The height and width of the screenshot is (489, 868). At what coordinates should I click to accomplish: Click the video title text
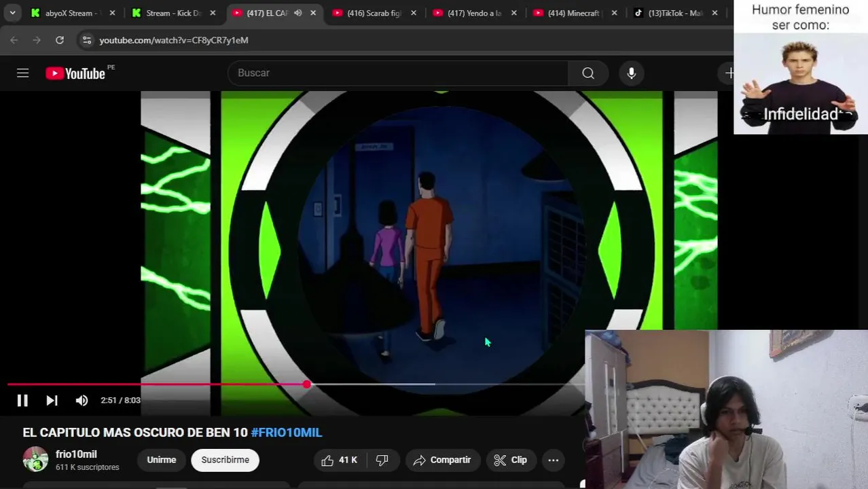click(172, 433)
